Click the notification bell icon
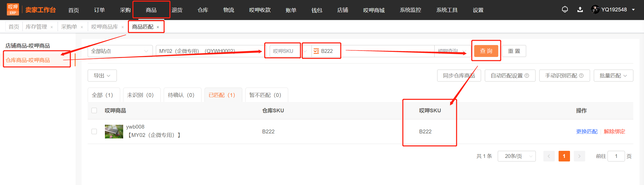The height and width of the screenshot is (185, 644). point(565,10)
